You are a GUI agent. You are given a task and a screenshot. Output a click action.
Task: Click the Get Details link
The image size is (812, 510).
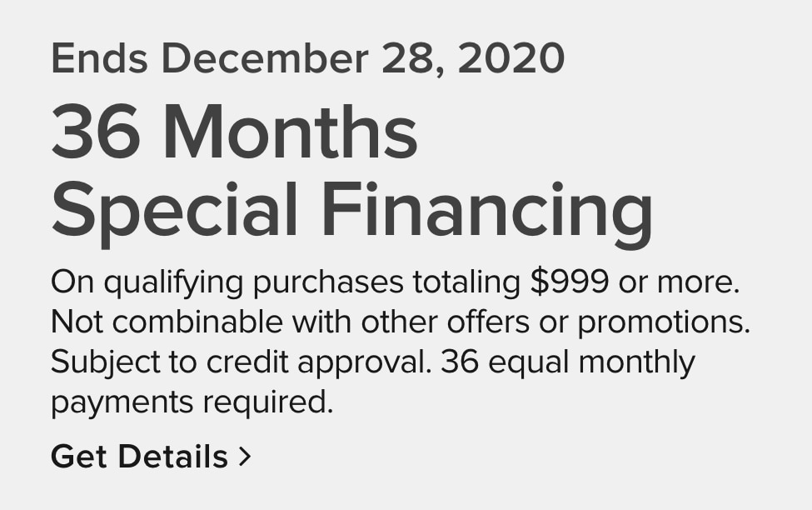coord(139,457)
